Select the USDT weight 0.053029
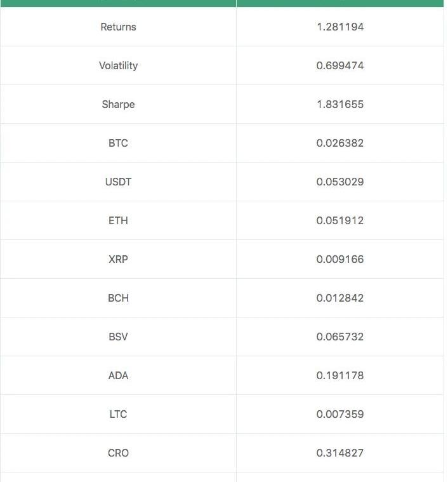 coord(339,182)
